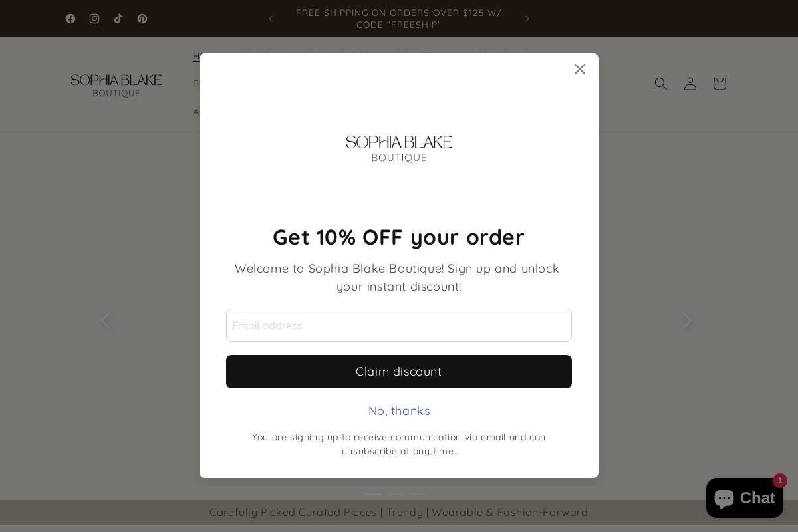Open the Pinterest social icon
The height and width of the screenshot is (532, 798).
tap(142, 19)
